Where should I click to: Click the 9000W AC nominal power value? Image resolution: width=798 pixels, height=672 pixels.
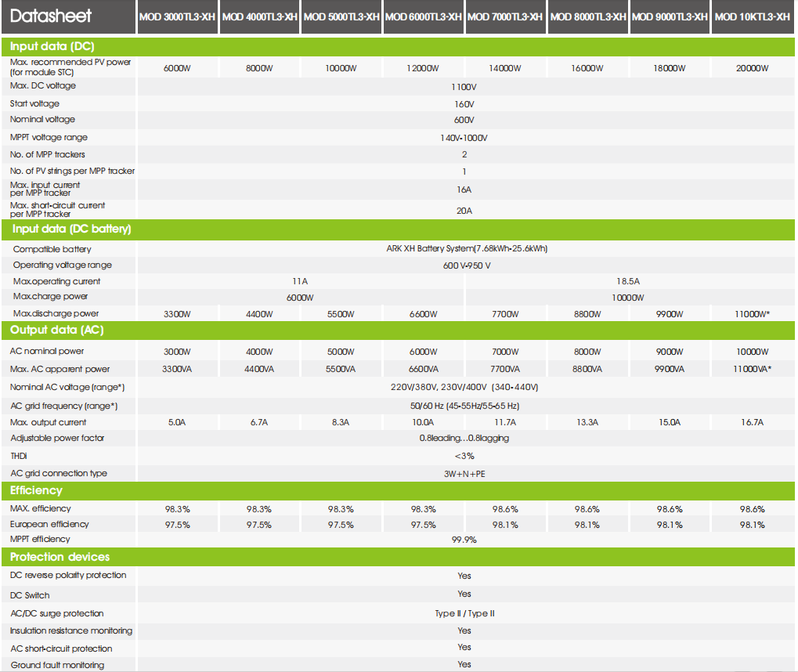[x=670, y=352]
